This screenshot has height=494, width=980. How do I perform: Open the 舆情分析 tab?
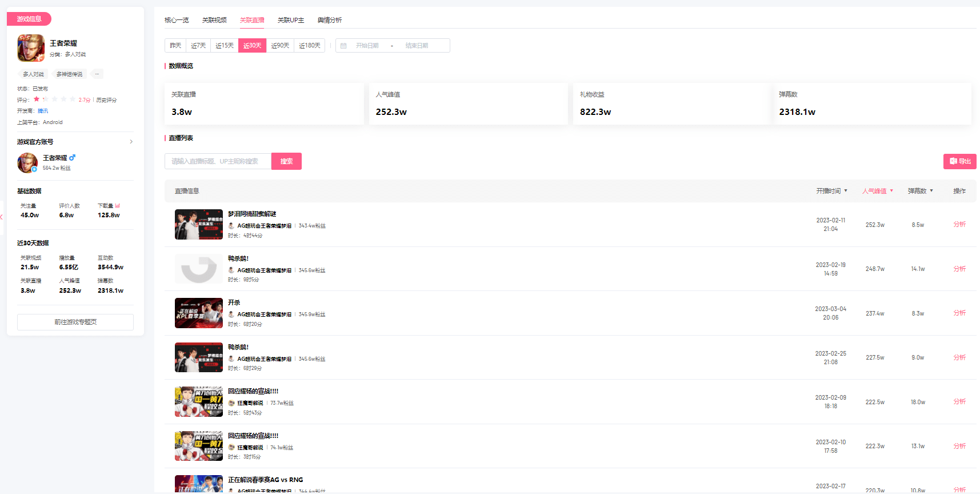[x=330, y=20]
